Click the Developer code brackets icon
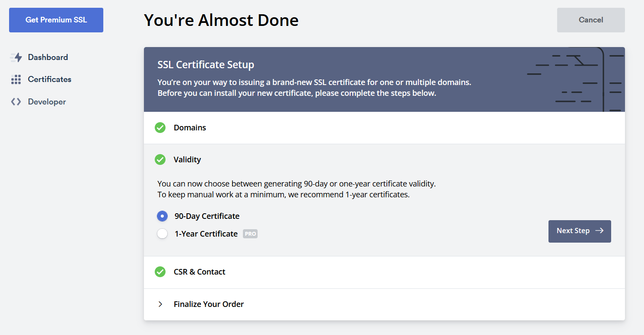The width and height of the screenshot is (644, 335). coord(16,102)
